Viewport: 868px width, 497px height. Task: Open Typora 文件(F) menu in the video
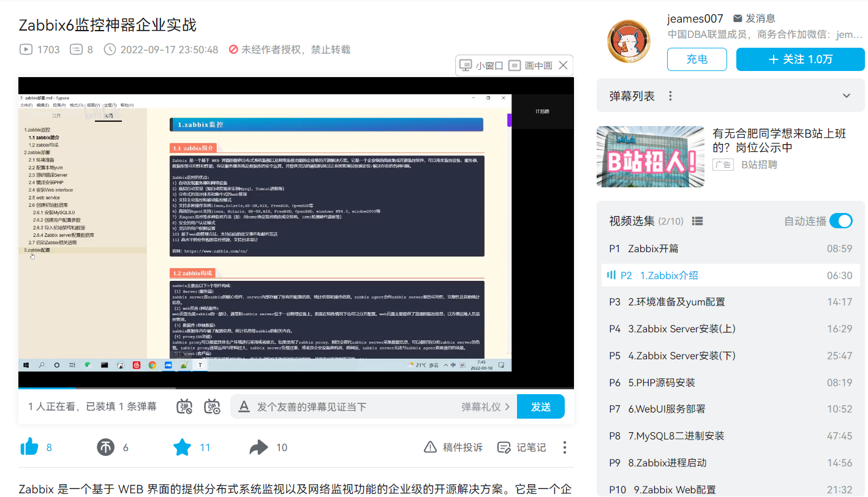[x=26, y=105]
